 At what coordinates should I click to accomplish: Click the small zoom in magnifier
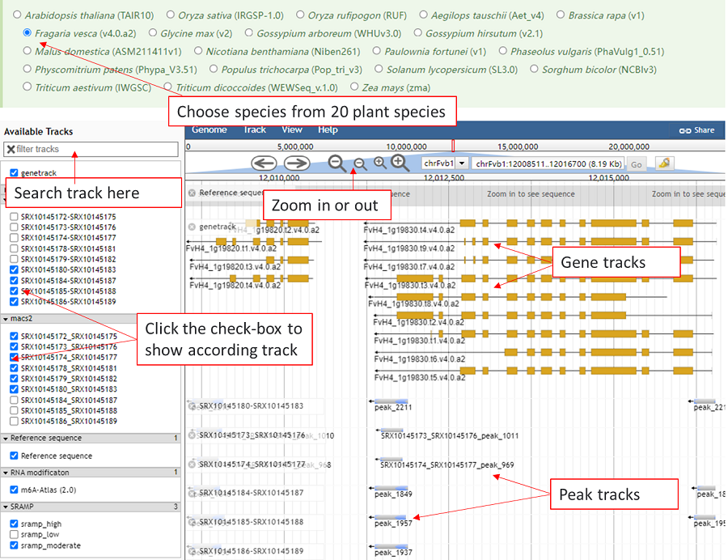[x=380, y=163]
